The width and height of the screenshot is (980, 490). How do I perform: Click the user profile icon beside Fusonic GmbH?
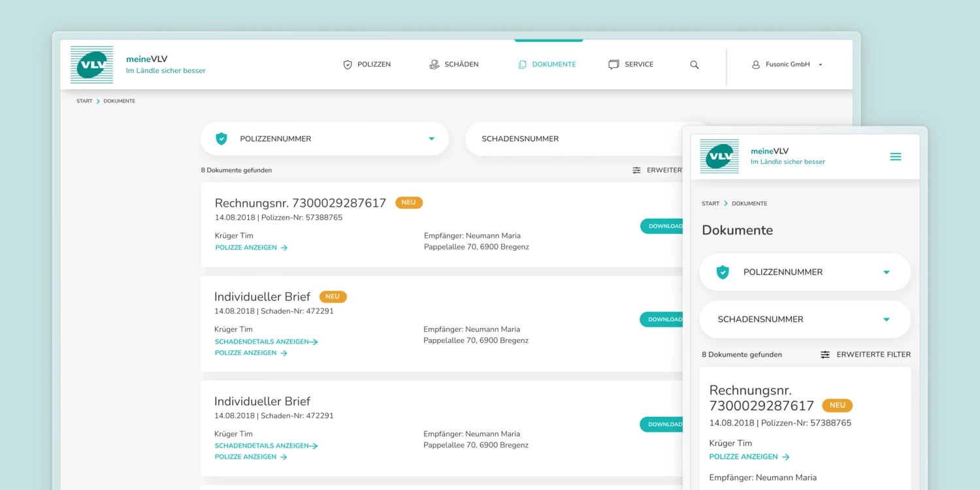(x=756, y=65)
